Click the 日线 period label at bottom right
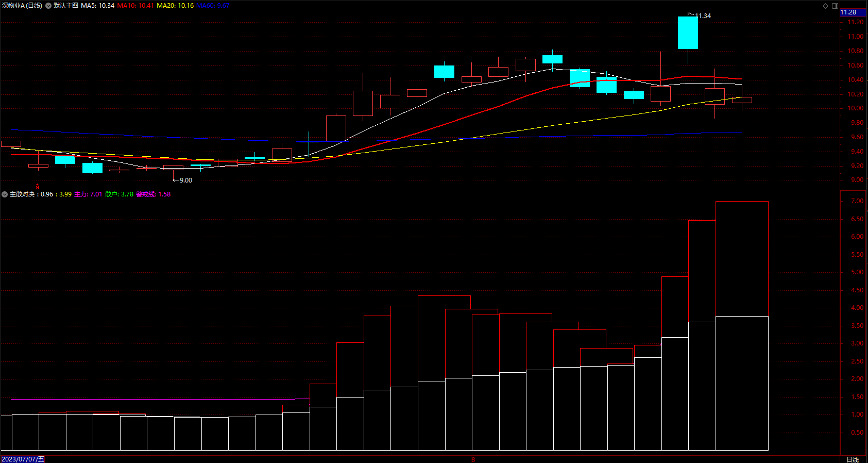Viewport: 868px width, 463px height. (x=853, y=459)
